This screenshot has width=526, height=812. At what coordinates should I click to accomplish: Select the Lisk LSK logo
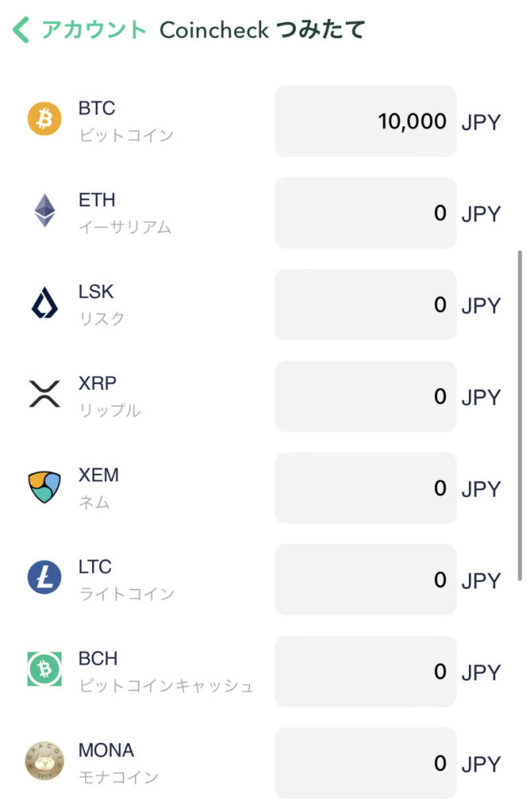(x=44, y=302)
